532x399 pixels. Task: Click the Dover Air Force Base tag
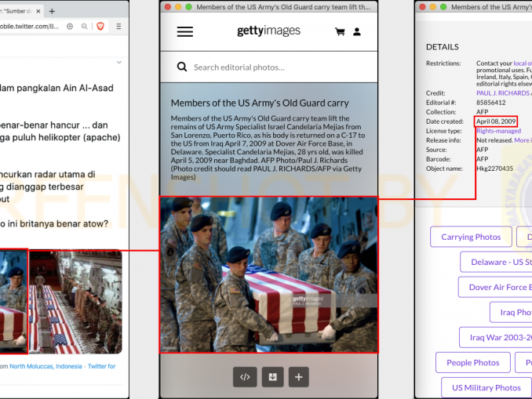coord(495,287)
